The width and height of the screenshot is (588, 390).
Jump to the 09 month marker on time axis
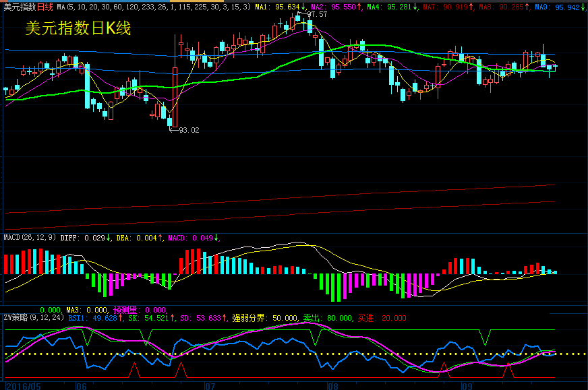point(467,386)
